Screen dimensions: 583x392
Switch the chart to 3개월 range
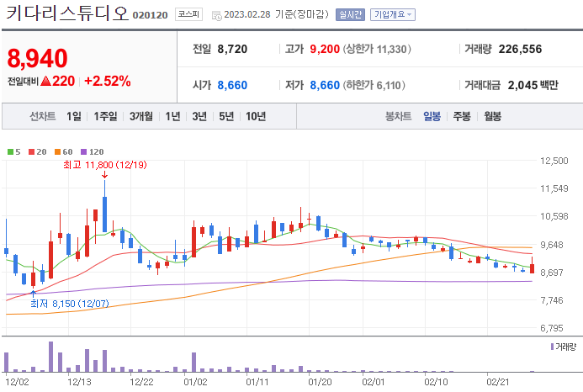click(141, 116)
